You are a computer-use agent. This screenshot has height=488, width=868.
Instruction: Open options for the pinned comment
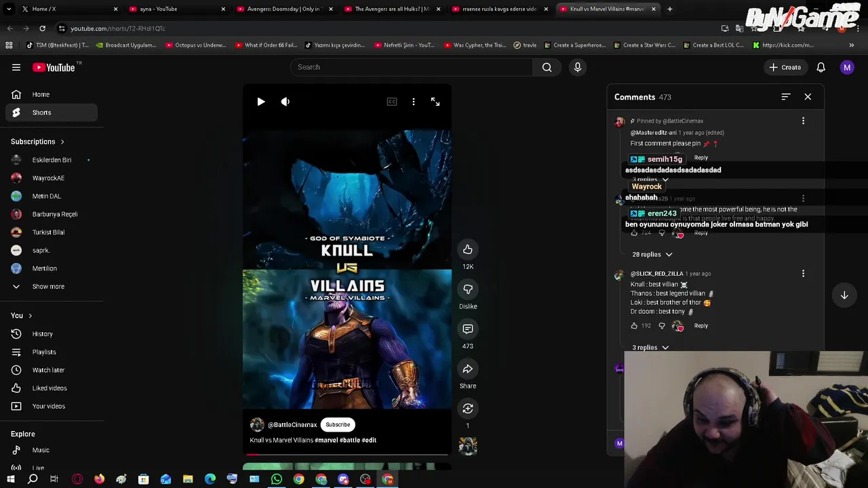point(804,121)
